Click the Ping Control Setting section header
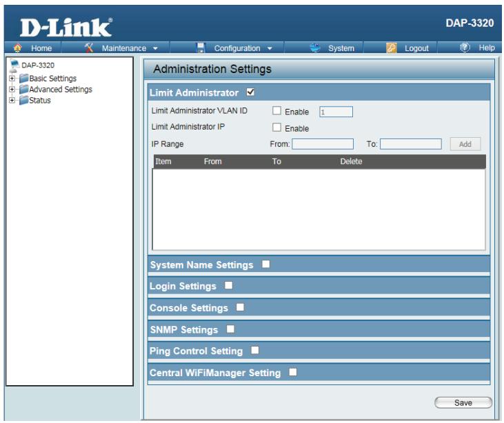Screen dimensions: 504x423 [x=319, y=351]
